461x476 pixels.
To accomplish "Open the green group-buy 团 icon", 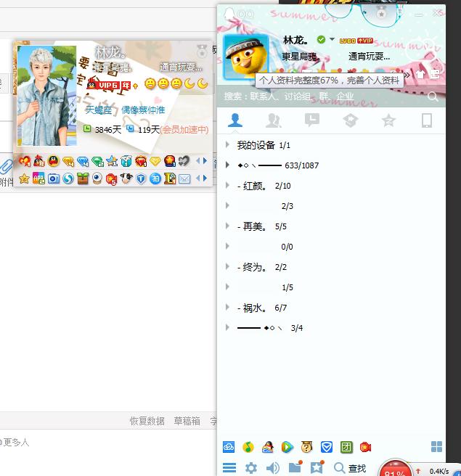I will [346, 447].
